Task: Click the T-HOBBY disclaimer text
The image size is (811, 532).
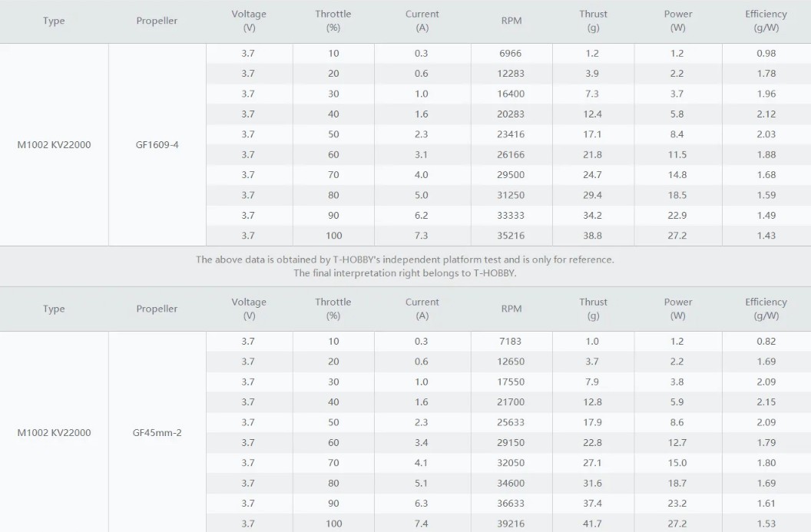Action: pyautogui.click(x=405, y=266)
